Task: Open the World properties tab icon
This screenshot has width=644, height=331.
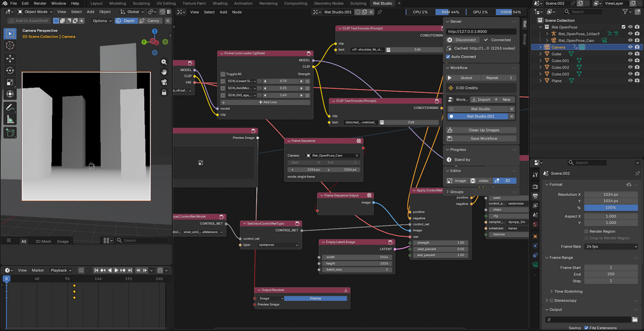Action: pos(535,224)
